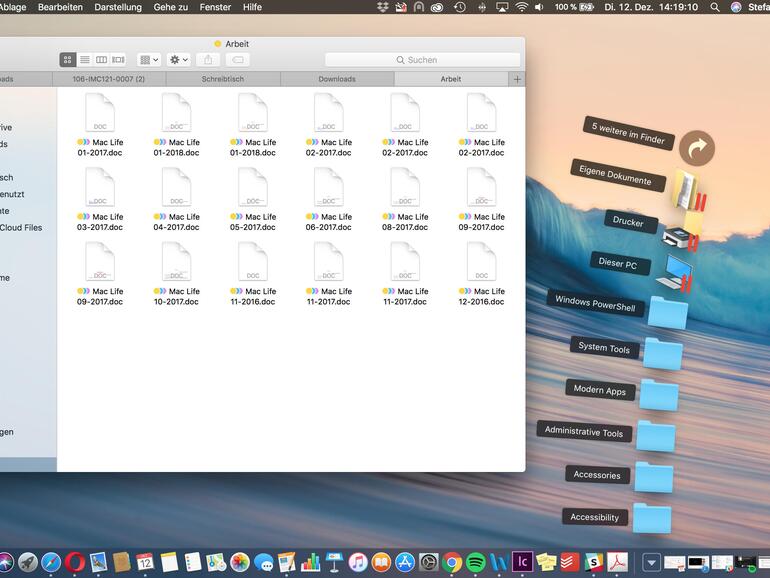The width and height of the screenshot is (770, 578).
Task: Select file Mac Life 05-2017.doc
Action: coord(252,200)
